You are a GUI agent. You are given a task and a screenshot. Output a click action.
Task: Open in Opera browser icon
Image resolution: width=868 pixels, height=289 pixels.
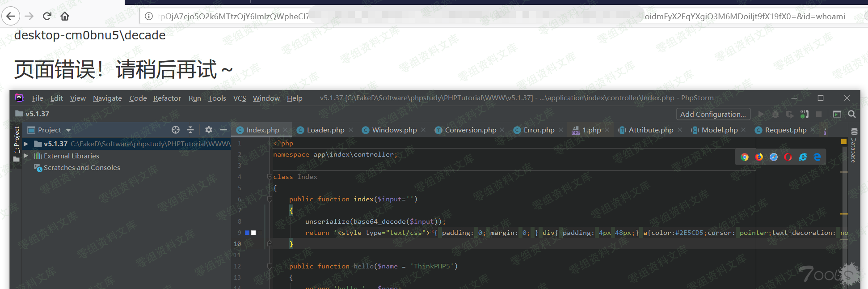coord(788,157)
